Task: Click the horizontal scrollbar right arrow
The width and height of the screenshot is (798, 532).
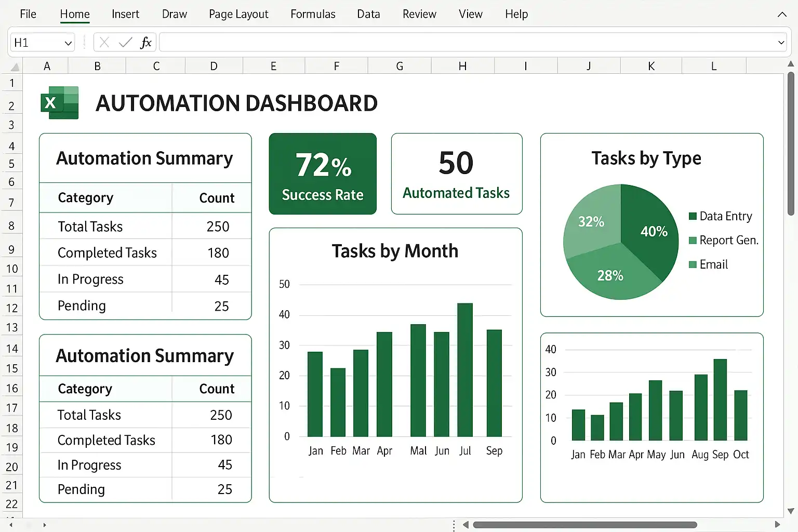Action: point(777,525)
